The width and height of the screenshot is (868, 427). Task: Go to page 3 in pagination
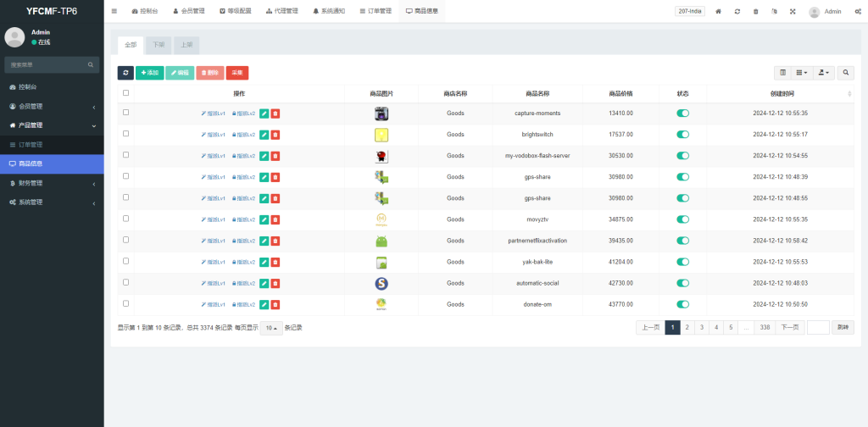click(701, 327)
